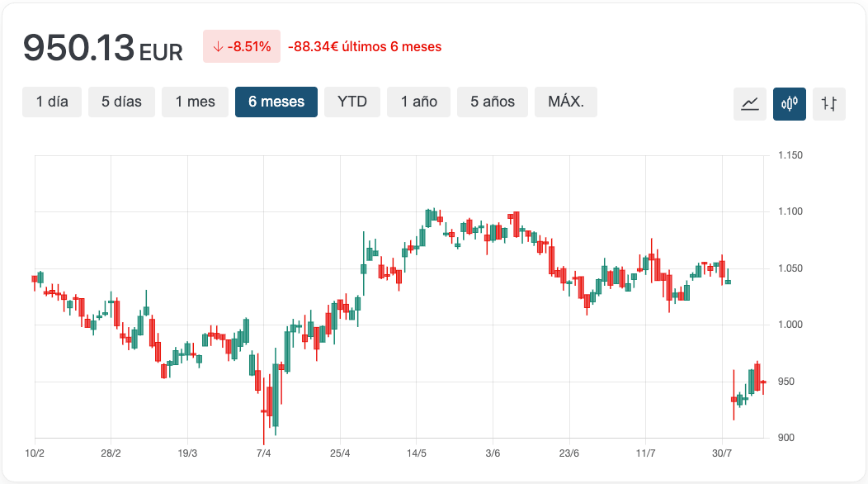Switch to line chart view
This screenshot has width=868, height=484.
(x=749, y=104)
